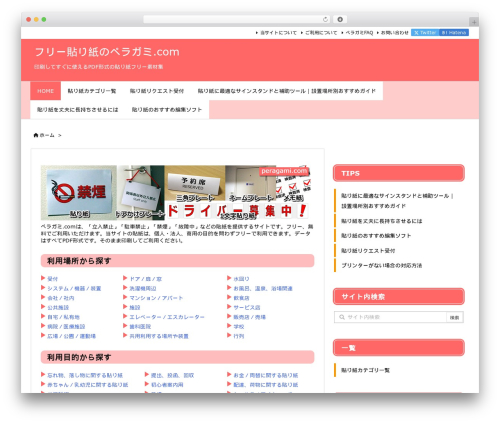The image size is (500, 423).
Task: Open TIPS link 貼り紙を丈夫に長持ちさせるには in the sidebar
Action: pos(381,221)
